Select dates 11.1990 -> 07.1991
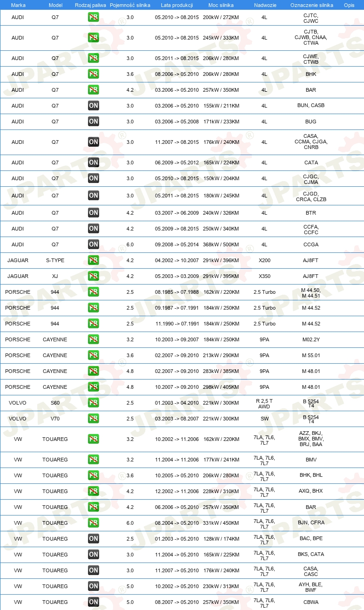Screen dimensions: 364x610 tap(177, 324)
